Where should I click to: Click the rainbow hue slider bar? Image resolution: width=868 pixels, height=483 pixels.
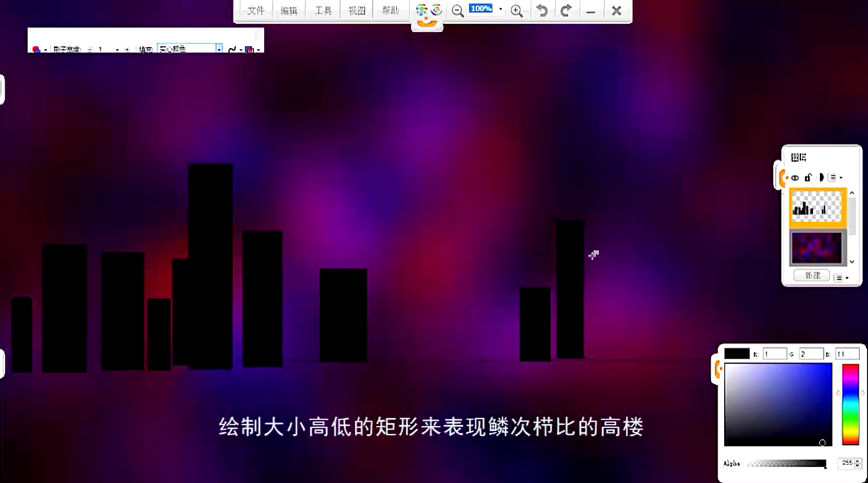pos(850,404)
